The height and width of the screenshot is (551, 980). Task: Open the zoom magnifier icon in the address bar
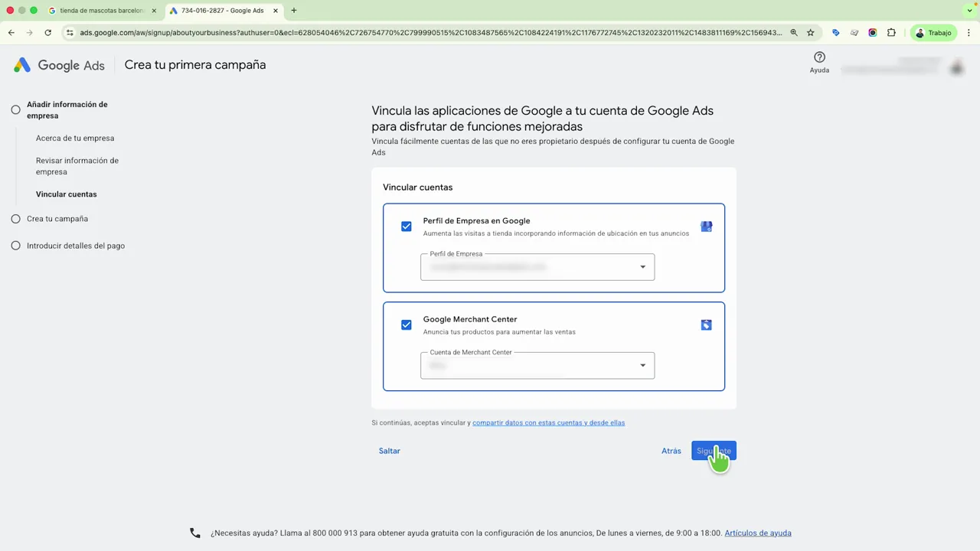[794, 33]
